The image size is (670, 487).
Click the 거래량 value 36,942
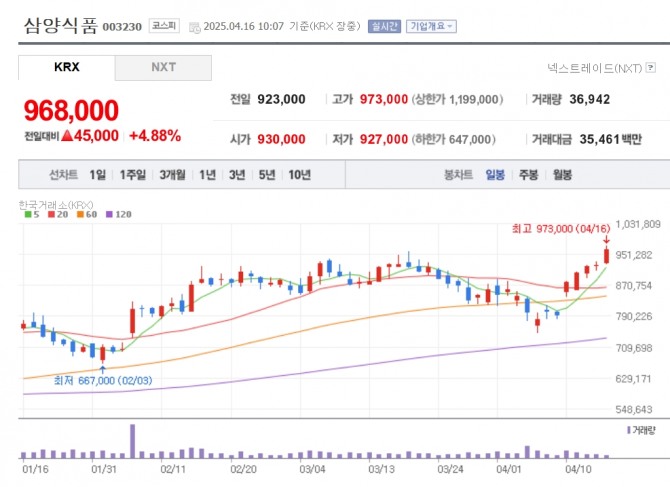tap(590, 100)
